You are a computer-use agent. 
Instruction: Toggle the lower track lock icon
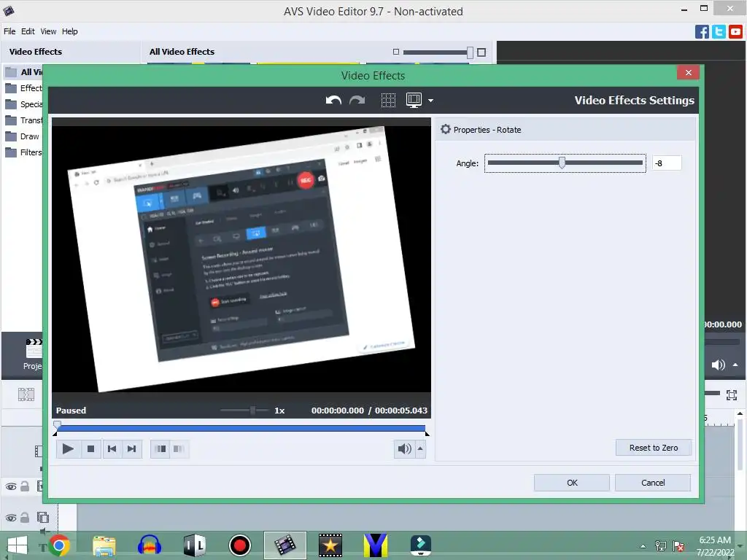[x=25, y=517]
